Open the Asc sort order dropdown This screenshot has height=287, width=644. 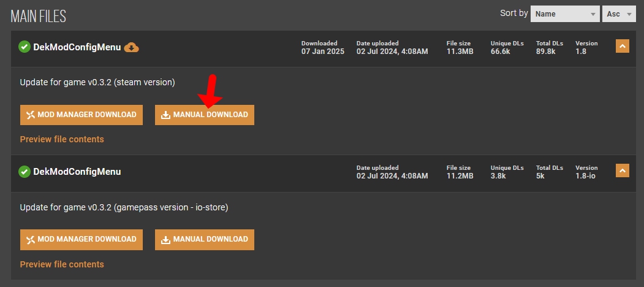coord(619,13)
